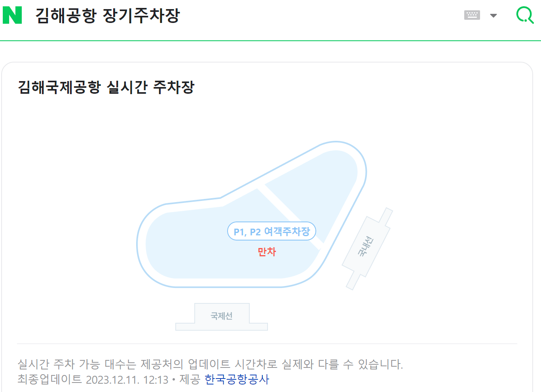Select the P1, P2 여객주차장 map label
This screenshot has height=392, width=541.
(271, 231)
